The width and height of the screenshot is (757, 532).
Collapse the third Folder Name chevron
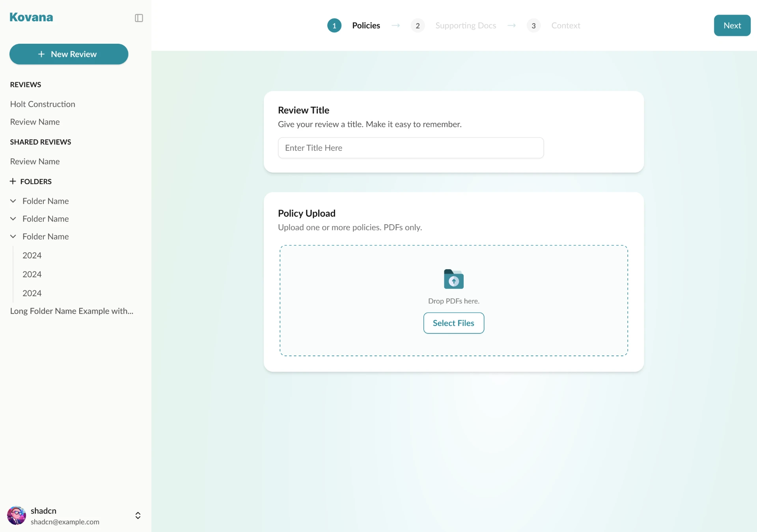[13, 236]
